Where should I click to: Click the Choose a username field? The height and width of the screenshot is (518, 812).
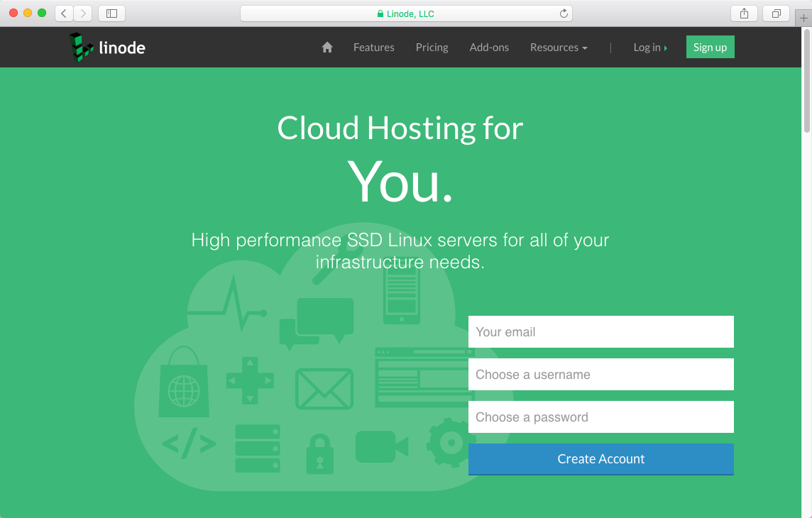600,375
